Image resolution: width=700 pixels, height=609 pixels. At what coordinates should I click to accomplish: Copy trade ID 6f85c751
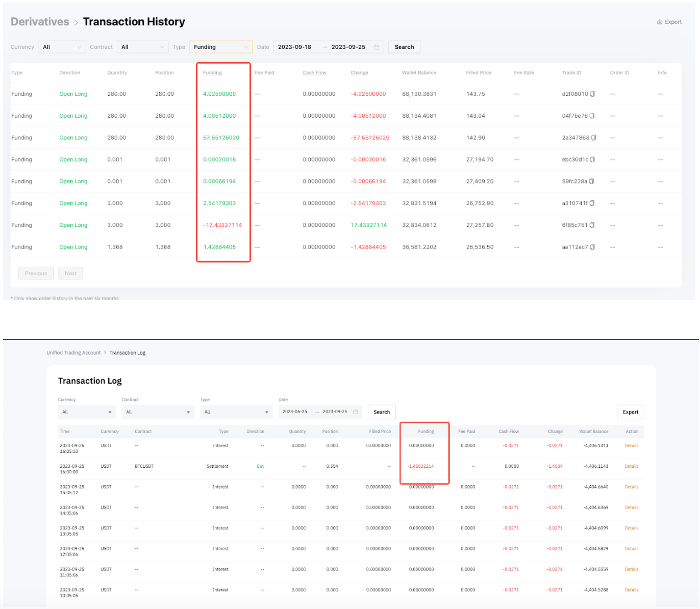[x=592, y=225]
